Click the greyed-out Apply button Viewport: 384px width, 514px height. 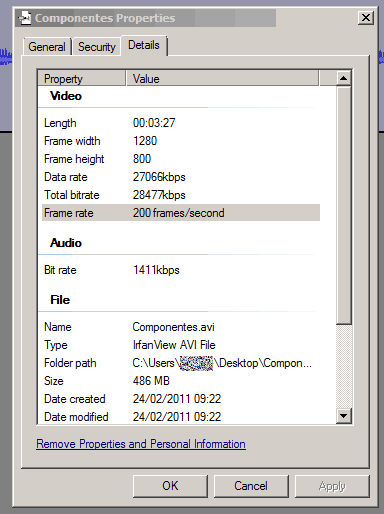click(x=332, y=486)
